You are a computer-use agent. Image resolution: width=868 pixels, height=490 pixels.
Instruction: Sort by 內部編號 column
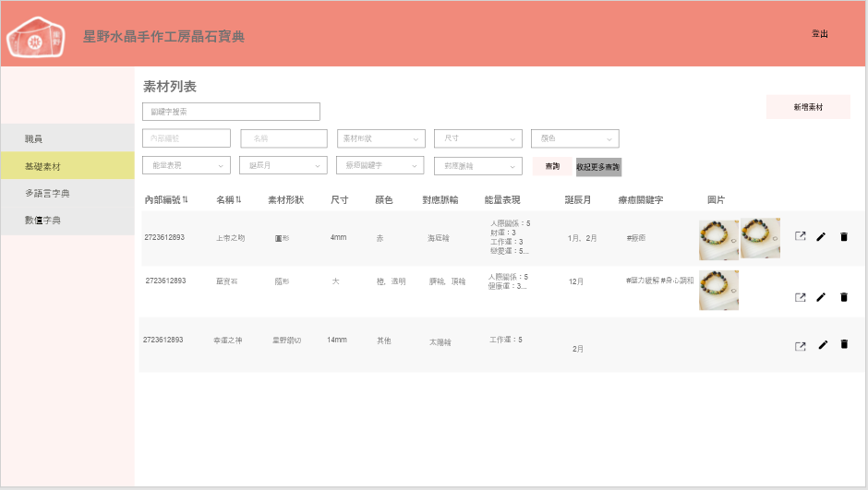pos(166,200)
